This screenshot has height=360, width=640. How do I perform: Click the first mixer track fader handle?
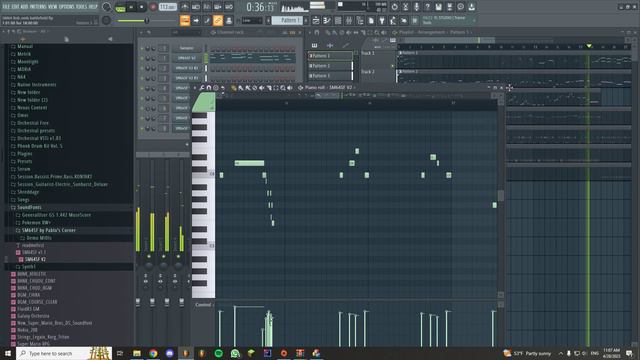(138, 302)
